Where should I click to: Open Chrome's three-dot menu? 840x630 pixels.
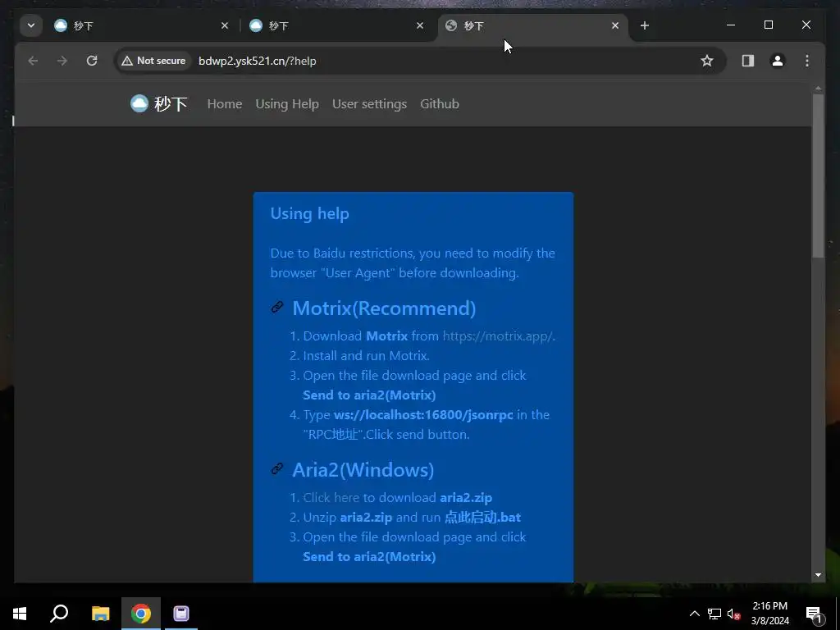click(x=807, y=61)
